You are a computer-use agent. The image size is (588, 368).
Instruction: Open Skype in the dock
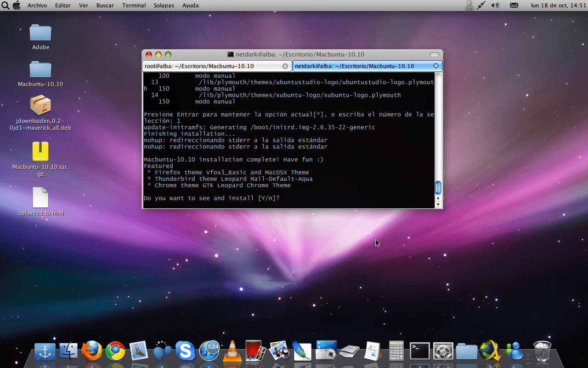pyautogui.click(x=185, y=351)
